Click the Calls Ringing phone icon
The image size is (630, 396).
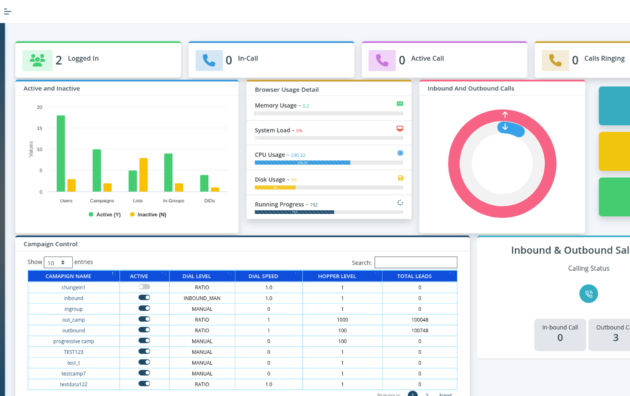555,60
